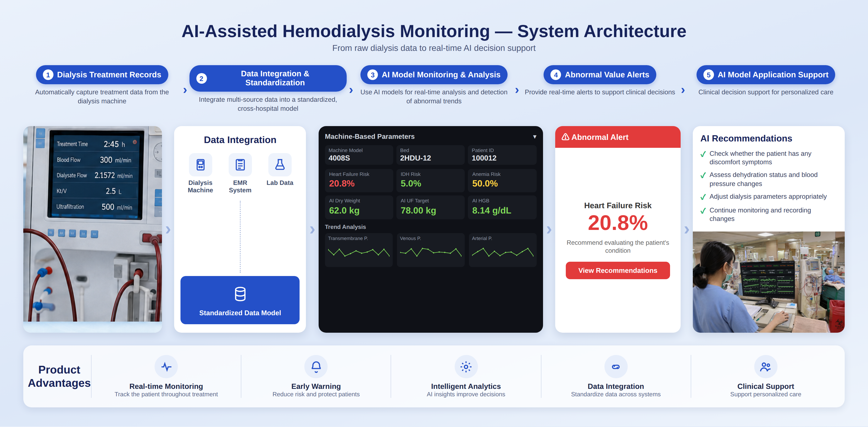This screenshot has width=868, height=427.
Task: Click the Standardized Data Model database icon
Action: (240, 294)
